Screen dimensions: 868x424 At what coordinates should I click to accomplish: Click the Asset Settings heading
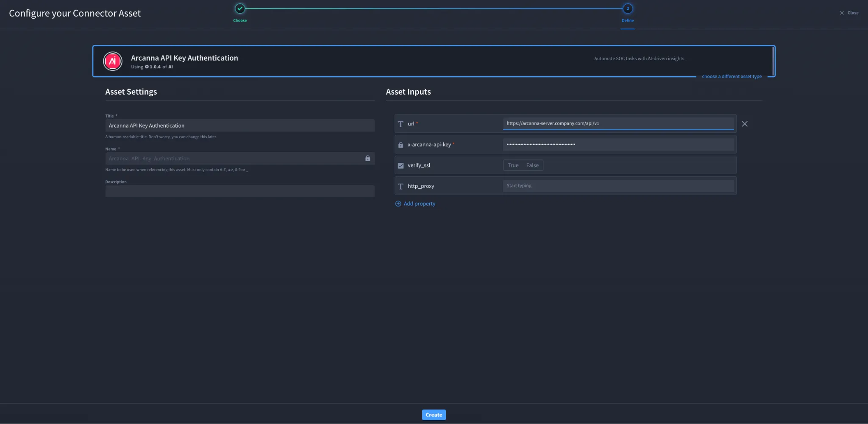pos(131,92)
